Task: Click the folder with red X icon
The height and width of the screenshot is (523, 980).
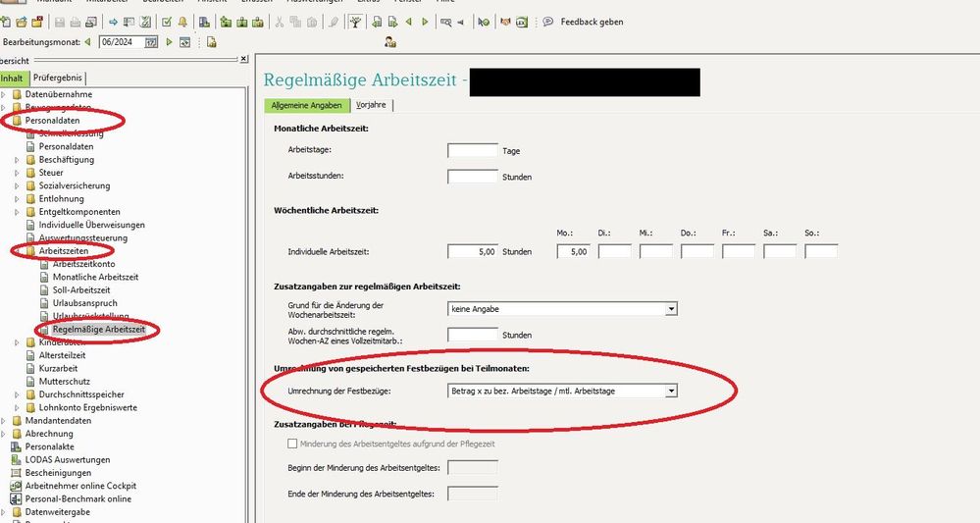Action: [x=37, y=22]
